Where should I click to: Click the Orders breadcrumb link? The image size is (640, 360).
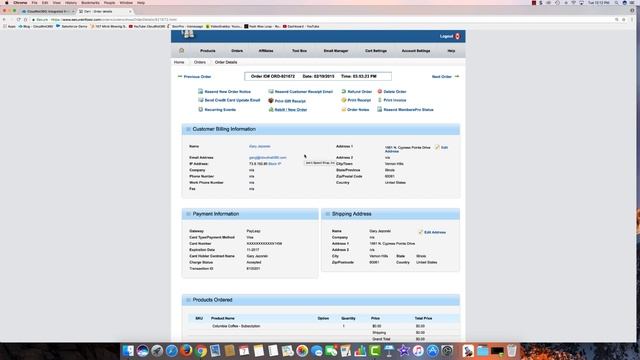click(x=200, y=62)
